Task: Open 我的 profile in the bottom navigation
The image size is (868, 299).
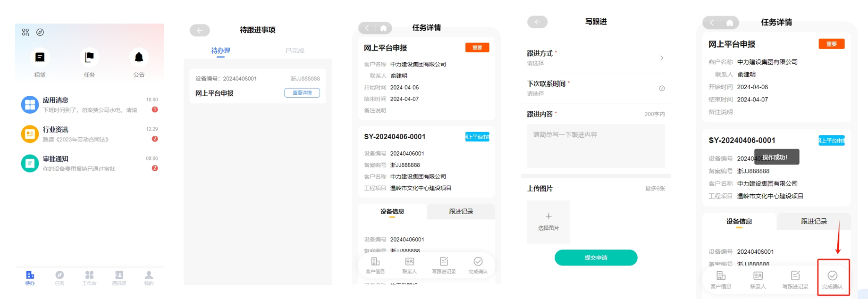Action: [x=149, y=278]
